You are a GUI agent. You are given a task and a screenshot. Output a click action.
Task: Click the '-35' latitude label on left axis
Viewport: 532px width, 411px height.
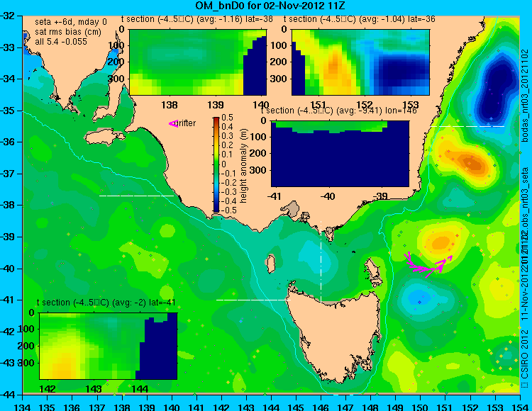(9, 111)
